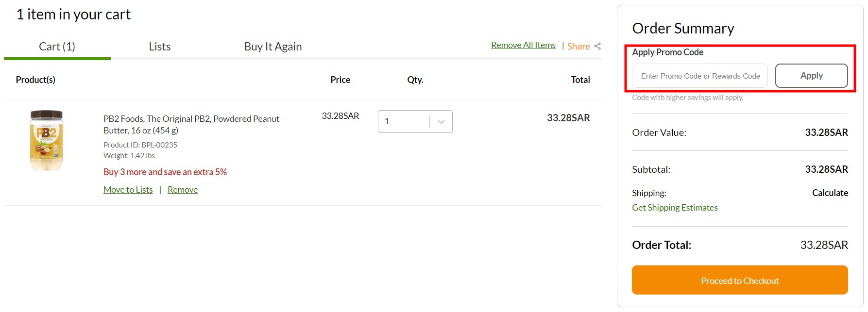Open the quantity dropdown chevron
This screenshot has height=312, width=868.
coord(440,121)
